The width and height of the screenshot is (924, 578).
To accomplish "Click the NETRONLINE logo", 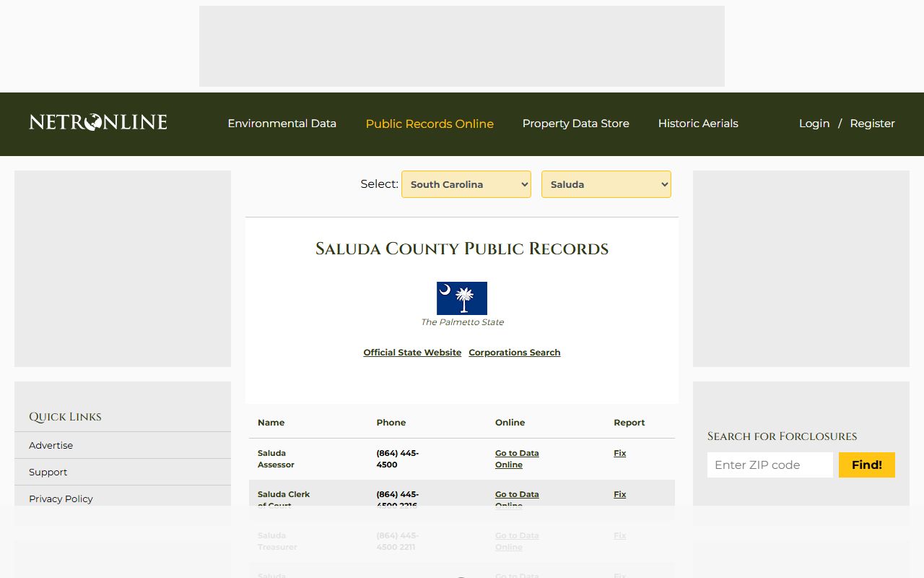I will [98, 123].
